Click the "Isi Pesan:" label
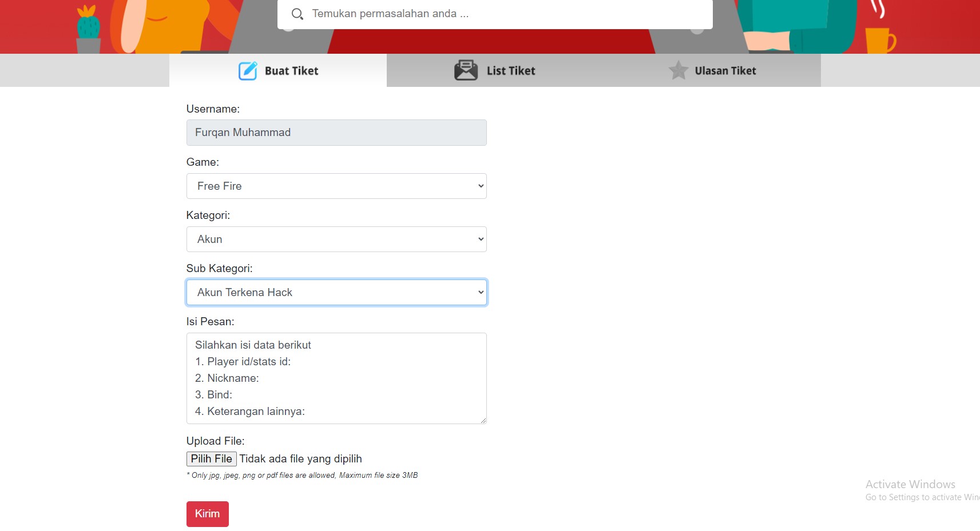 (210, 321)
